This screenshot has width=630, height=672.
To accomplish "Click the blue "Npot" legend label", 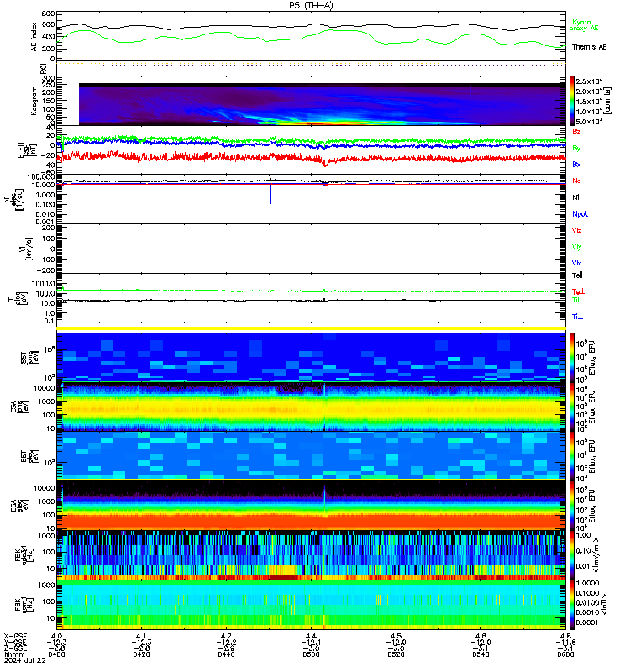I will tap(580, 214).
